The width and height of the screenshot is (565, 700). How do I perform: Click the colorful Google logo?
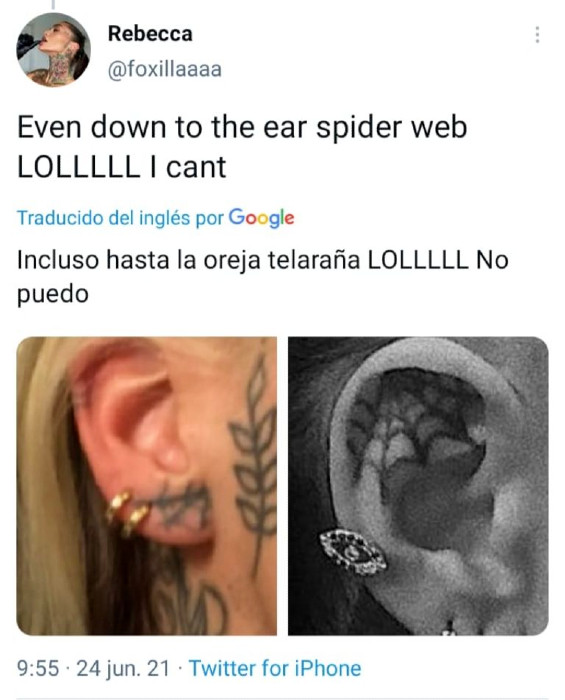262,218
